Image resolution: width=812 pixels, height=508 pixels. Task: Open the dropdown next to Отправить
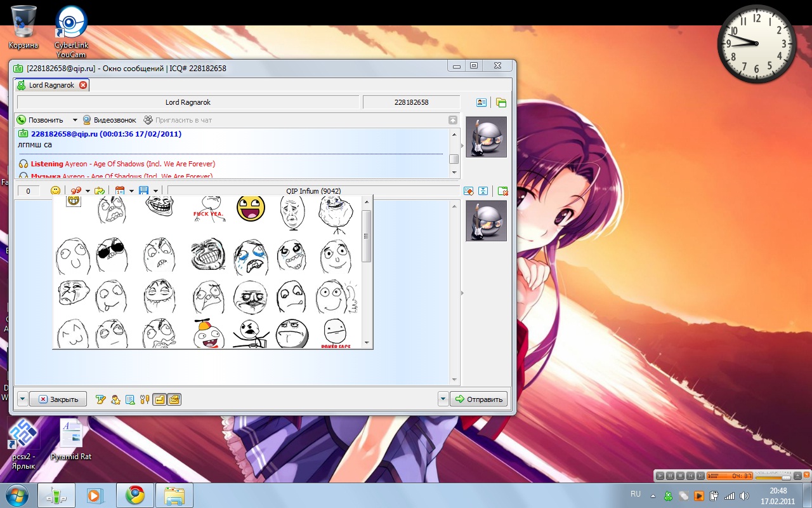[443, 399]
